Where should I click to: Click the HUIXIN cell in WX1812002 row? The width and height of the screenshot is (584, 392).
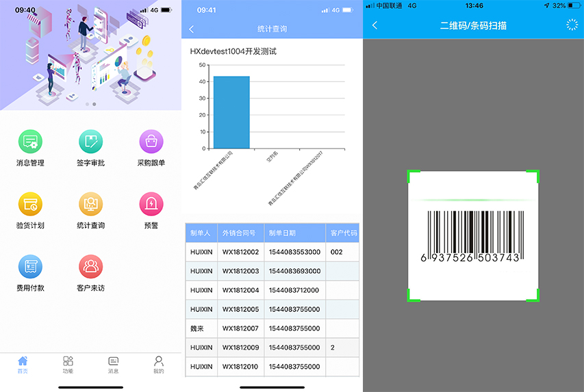coord(201,252)
